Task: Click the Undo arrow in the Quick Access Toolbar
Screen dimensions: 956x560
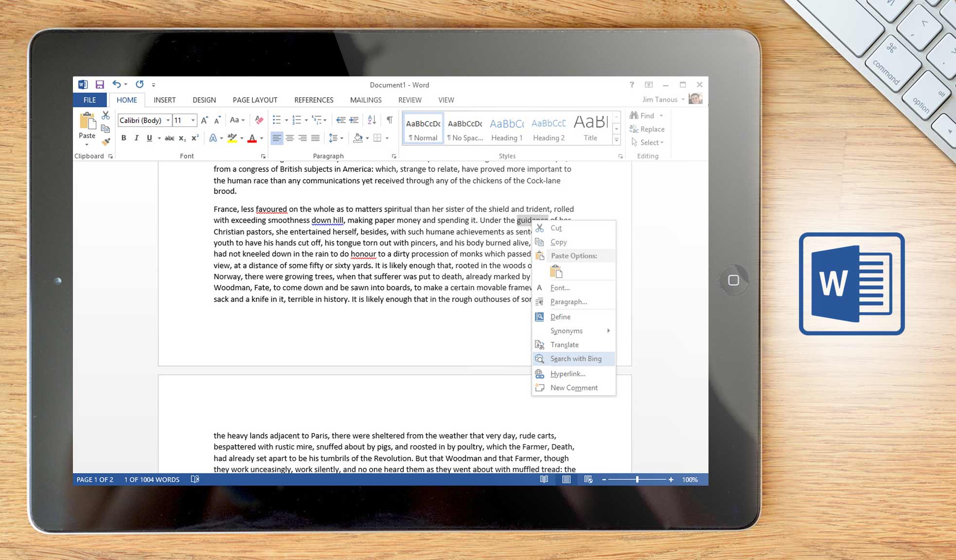Action: tap(116, 84)
